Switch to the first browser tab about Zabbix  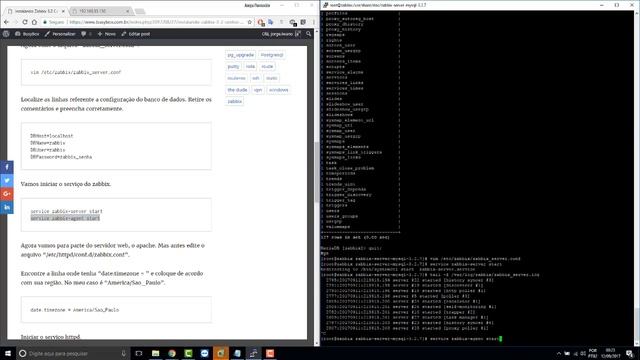[x=36, y=11]
